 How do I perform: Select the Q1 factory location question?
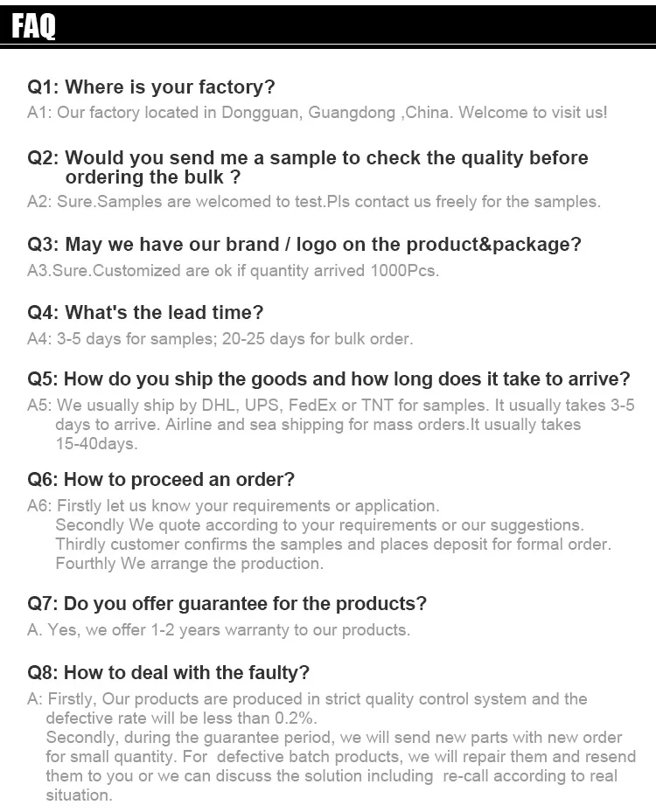point(151,87)
